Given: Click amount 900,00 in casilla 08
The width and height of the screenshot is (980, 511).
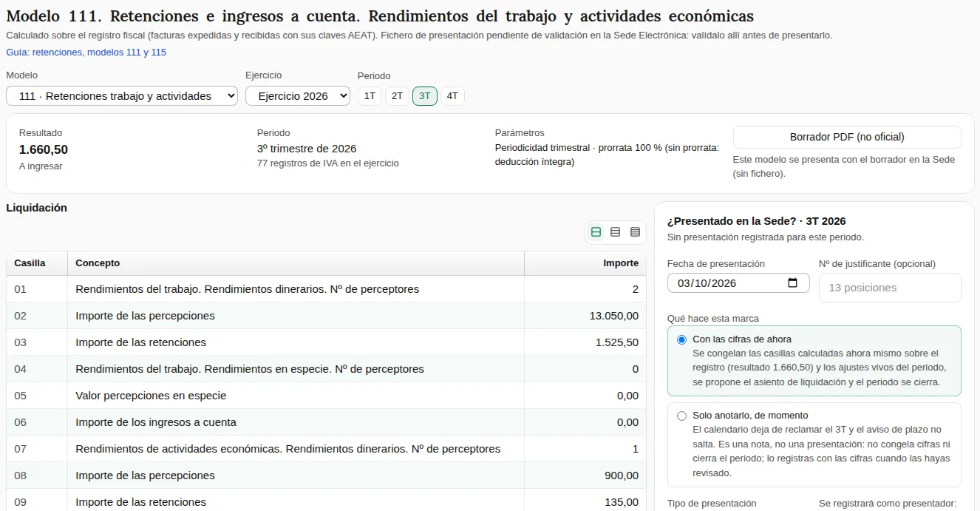Looking at the screenshot, I should point(622,476).
